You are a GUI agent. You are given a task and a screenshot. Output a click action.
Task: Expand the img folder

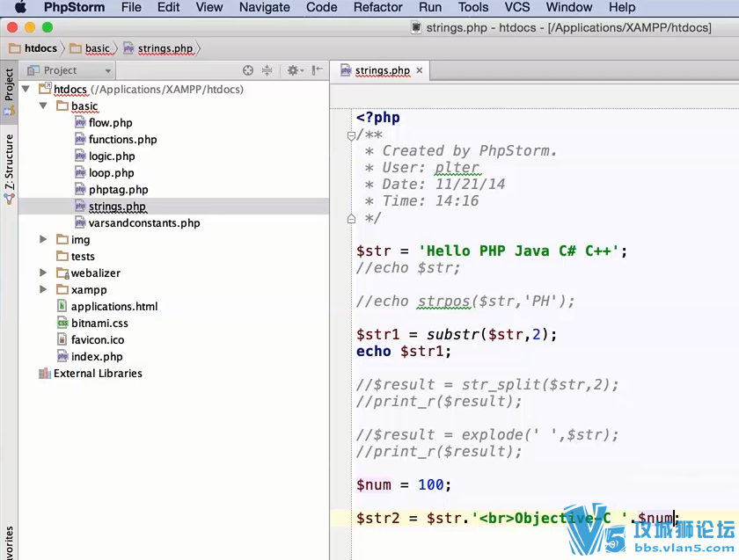point(43,239)
